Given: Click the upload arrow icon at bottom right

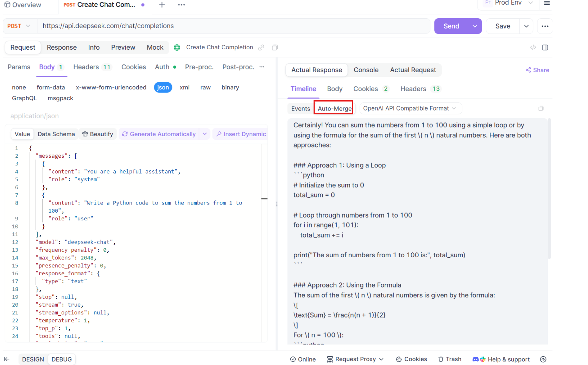Looking at the screenshot, I should point(543,359).
